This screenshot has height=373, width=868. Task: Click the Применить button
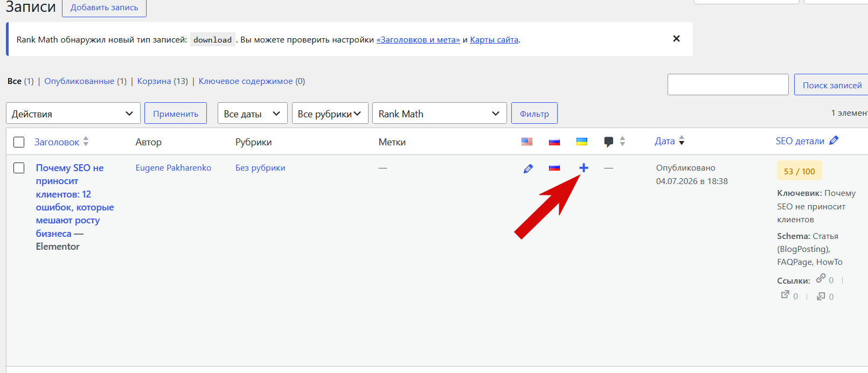point(176,114)
